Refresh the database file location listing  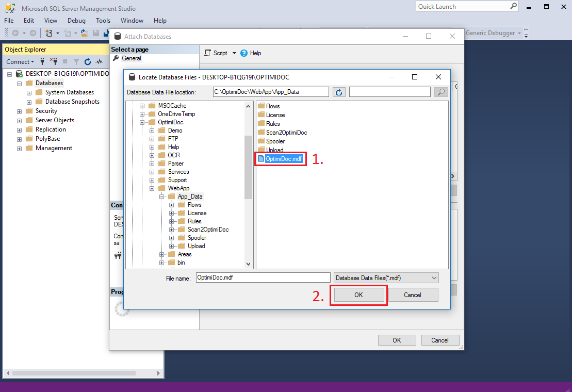tap(339, 92)
